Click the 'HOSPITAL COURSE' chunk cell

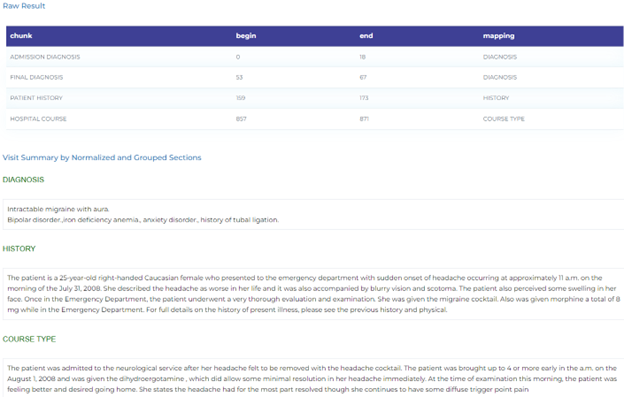coord(38,119)
